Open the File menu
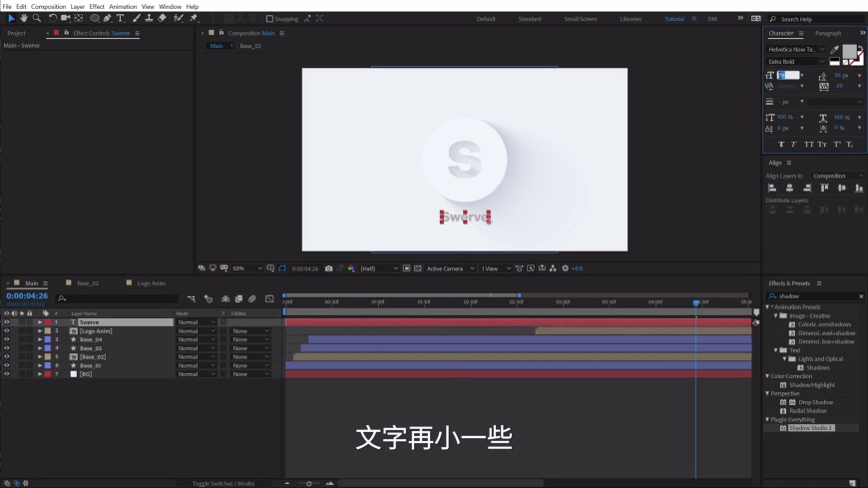The image size is (868, 488). [7, 7]
